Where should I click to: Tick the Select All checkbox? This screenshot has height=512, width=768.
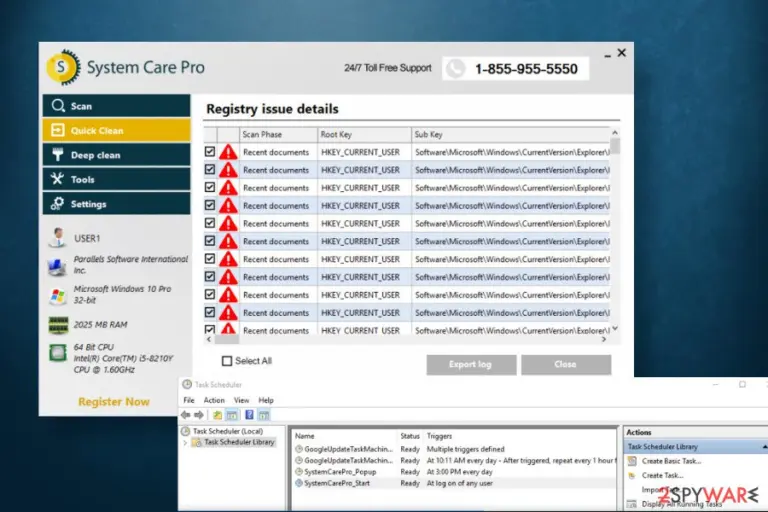[x=227, y=361]
